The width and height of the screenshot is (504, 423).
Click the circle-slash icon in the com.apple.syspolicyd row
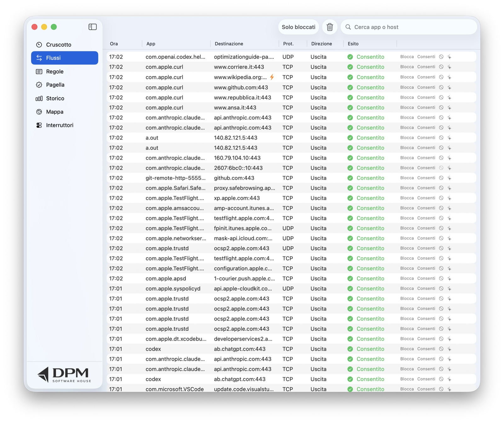pos(441,289)
